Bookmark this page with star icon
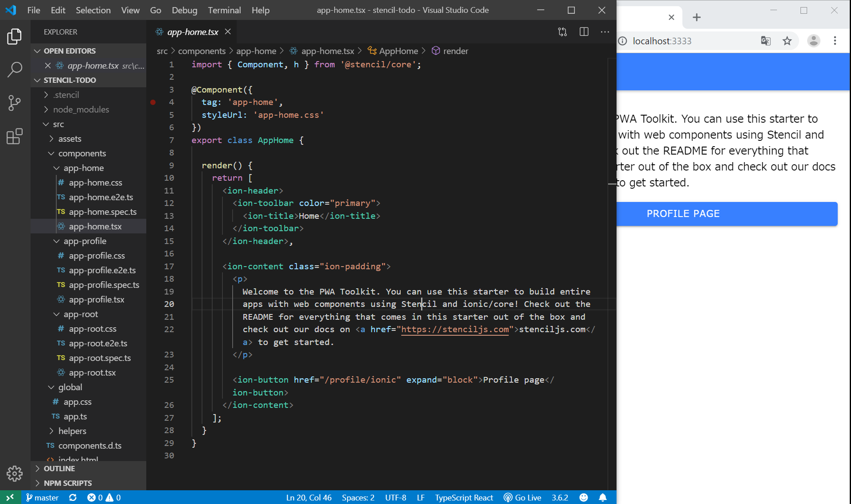 click(x=787, y=41)
